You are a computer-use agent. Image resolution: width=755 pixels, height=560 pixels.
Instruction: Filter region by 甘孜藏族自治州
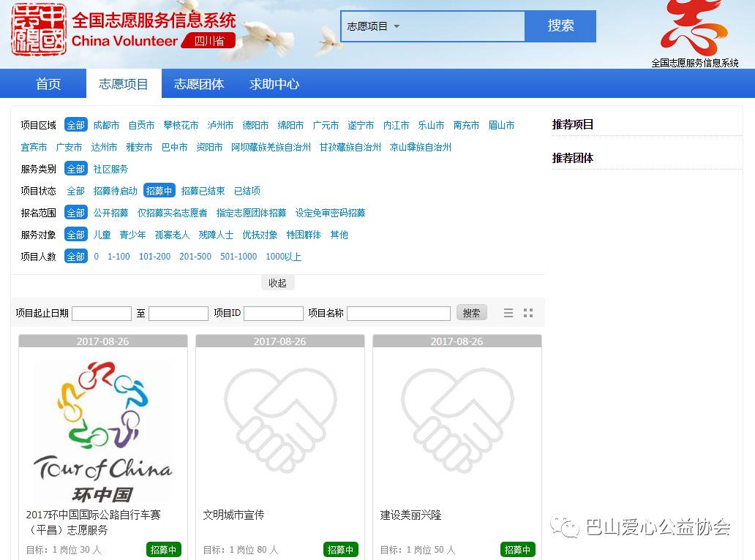(x=350, y=147)
